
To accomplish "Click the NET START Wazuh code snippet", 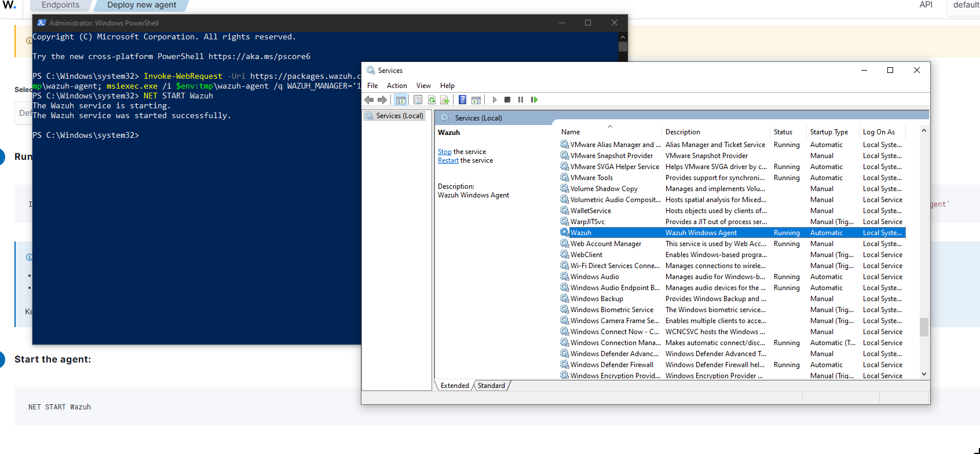I will (60, 407).
